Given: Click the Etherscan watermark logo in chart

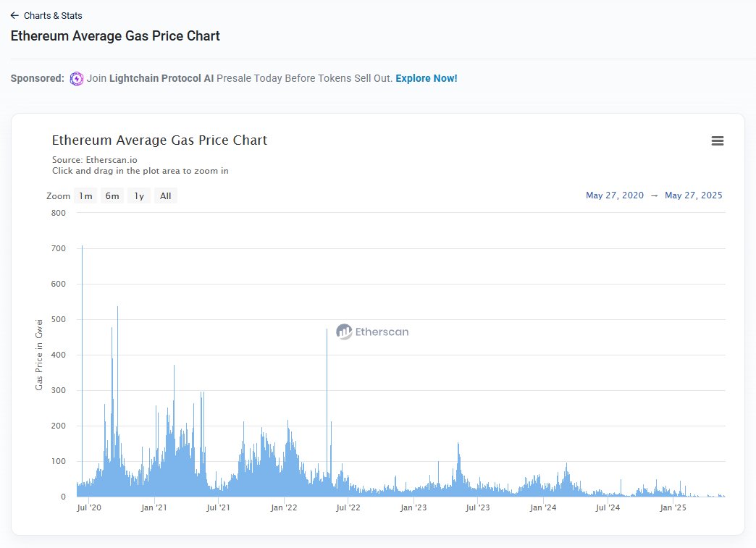Looking at the screenshot, I should pos(373,332).
